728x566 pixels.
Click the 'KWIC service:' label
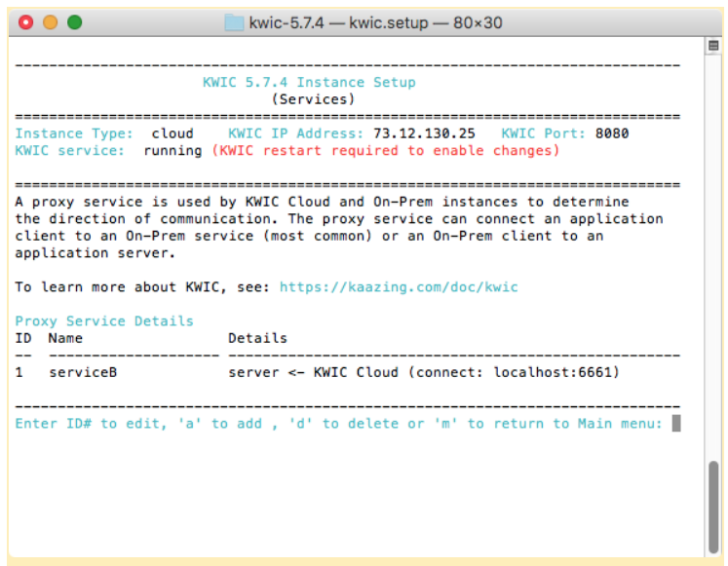pos(69,151)
